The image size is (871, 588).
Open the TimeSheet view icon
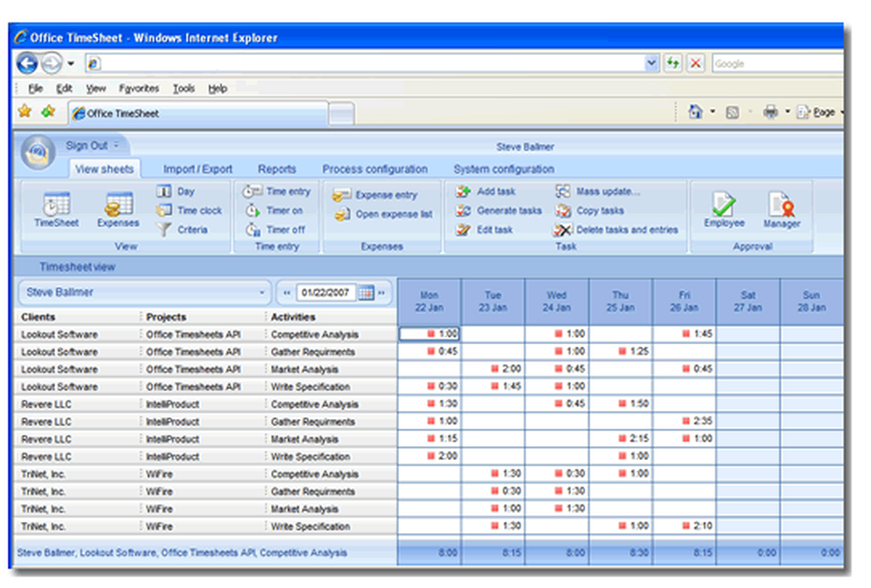pyautogui.click(x=56, y=210)
